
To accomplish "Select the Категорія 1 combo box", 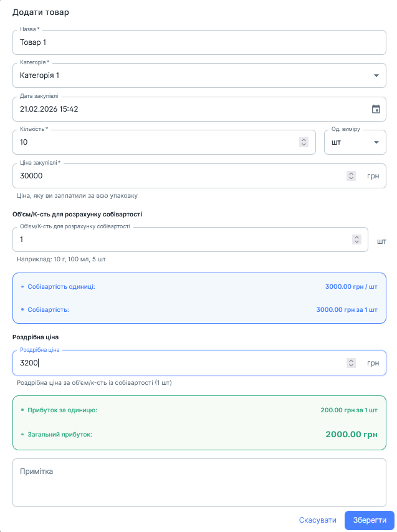I will coord(199,75).
